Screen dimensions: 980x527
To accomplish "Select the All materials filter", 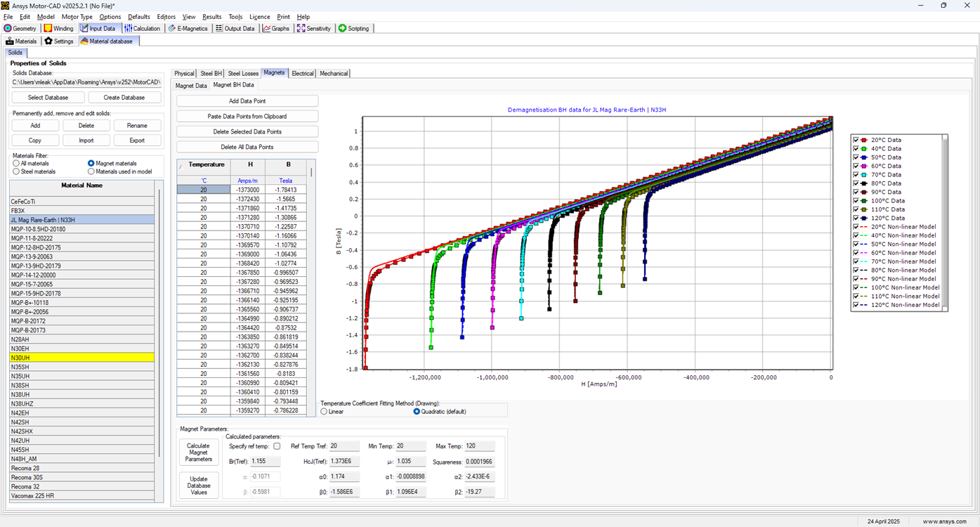I will coord(16,164).
